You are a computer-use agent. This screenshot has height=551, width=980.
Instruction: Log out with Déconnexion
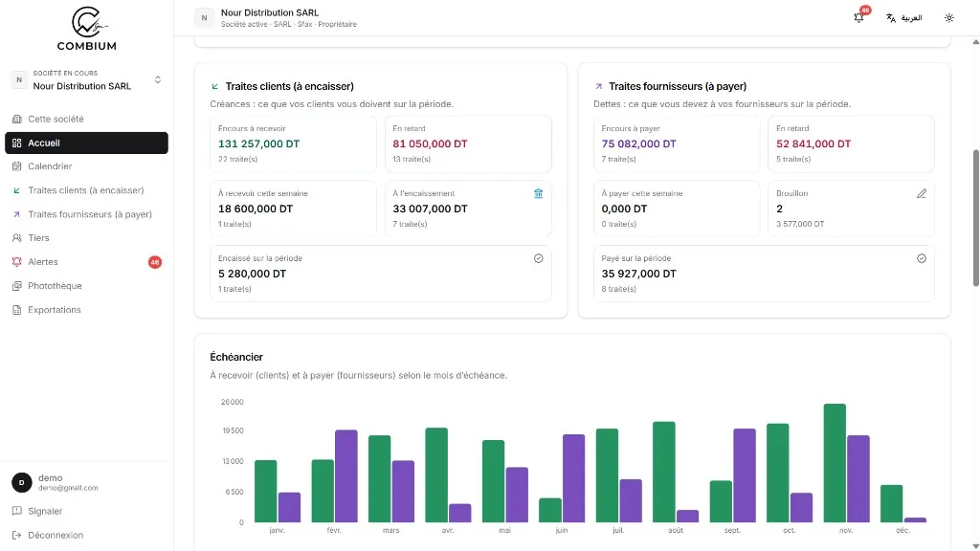(x=86, y=536)
